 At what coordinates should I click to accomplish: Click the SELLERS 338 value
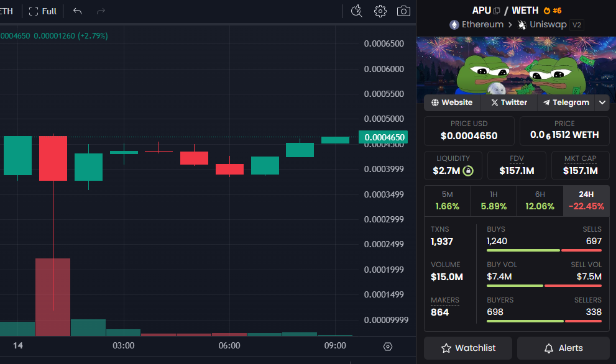coord(594,312)
